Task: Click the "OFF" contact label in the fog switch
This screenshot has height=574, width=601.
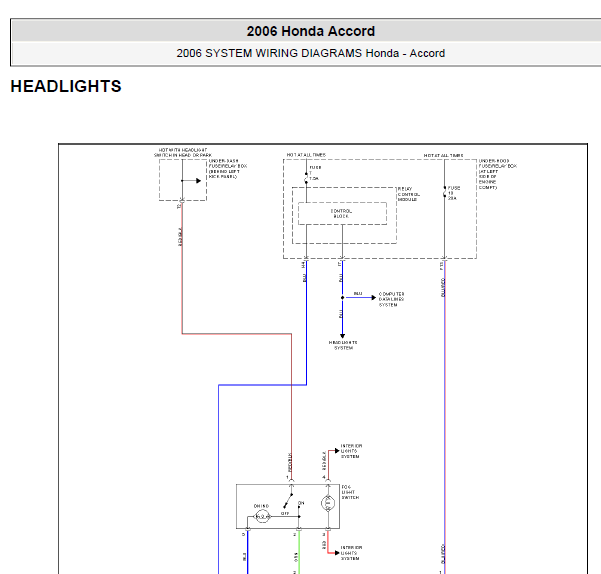Action: 285,513
